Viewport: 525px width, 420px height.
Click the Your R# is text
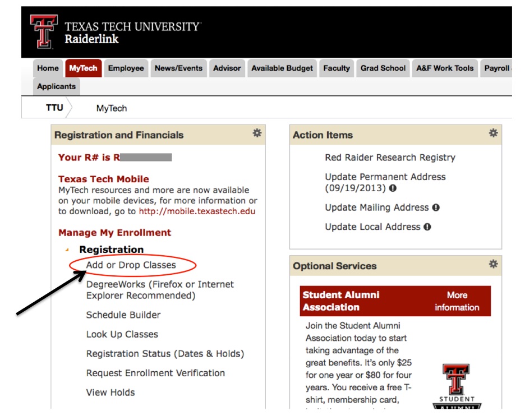[x=89, y=158]
